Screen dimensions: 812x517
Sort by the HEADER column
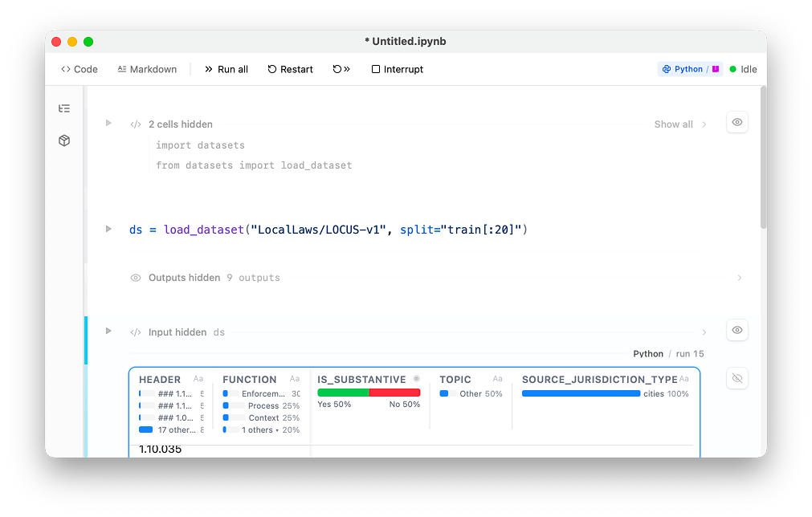160,380
